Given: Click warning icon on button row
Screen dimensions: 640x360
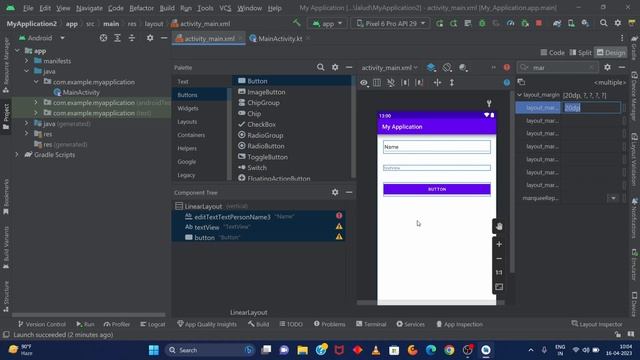Looking at the screenshot, I should pyautogui.click(x=339, y=237).
